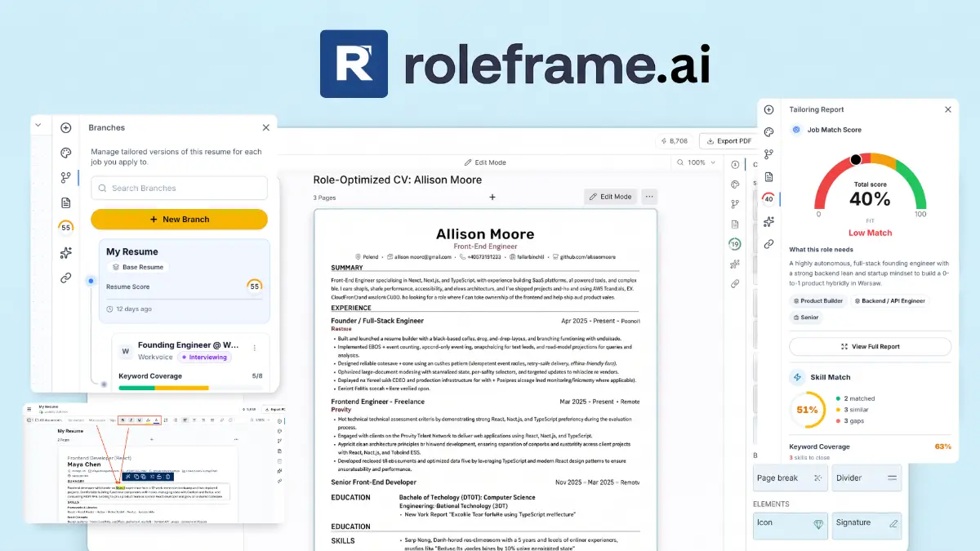Screen dimensions: 980x551
Task: Click the '3 gaps' legend entry
Action: click(x=850, y=420)
